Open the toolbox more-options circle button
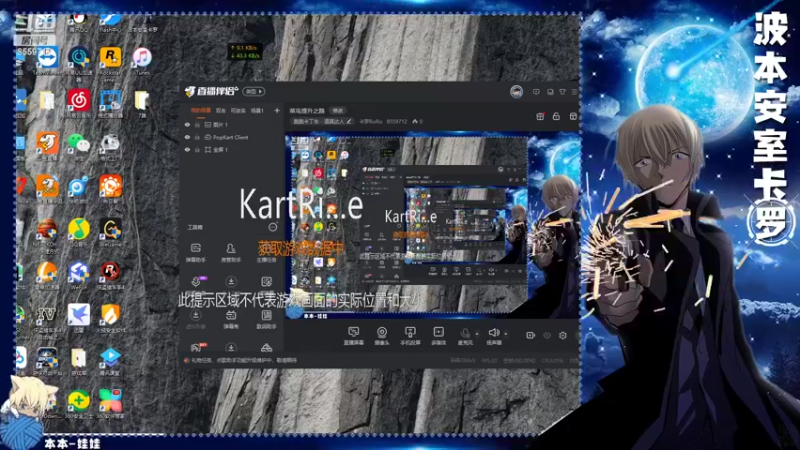 pyautogui.click(x=273, y=227)
